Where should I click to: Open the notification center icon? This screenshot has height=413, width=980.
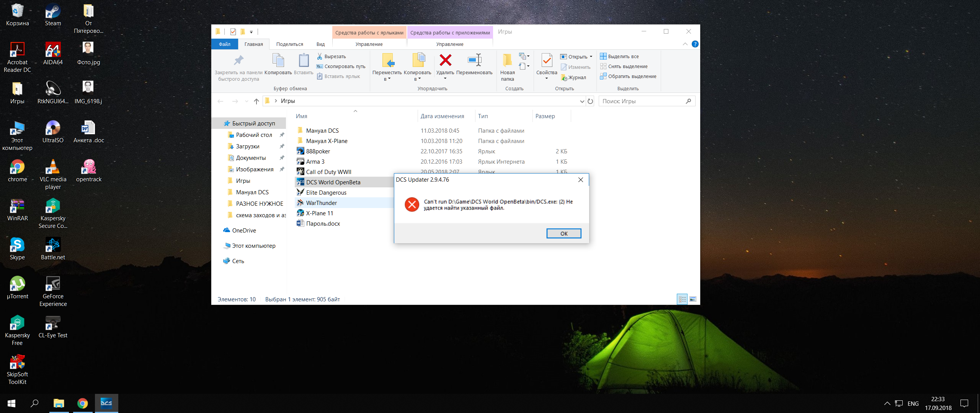(x=964, y=403)
